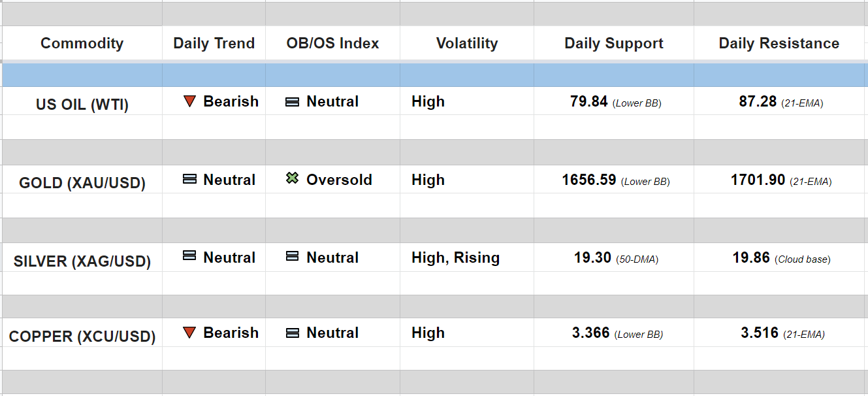Click the neutral OB/OS icon for SILVER
Viewport: 868px width, 396px height.
coord(293,257)
